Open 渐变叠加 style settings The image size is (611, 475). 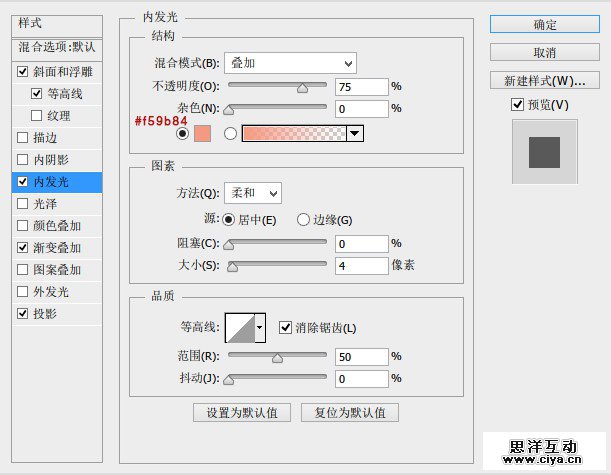point(57,247)
